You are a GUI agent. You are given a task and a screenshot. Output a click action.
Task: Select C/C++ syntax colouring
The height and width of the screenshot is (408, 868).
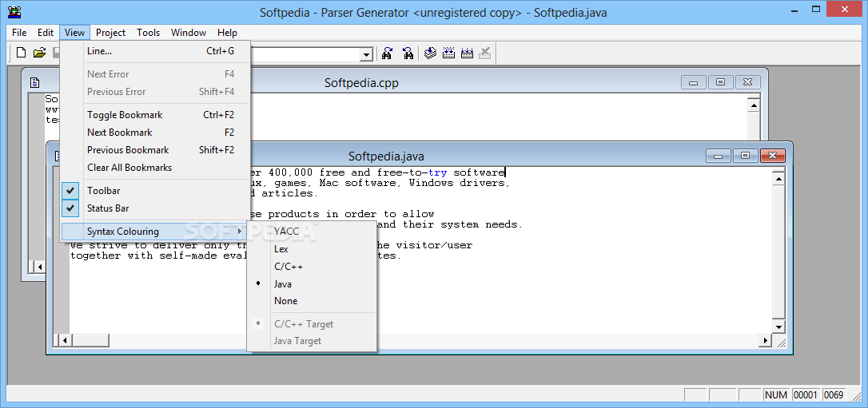[312, 267]
